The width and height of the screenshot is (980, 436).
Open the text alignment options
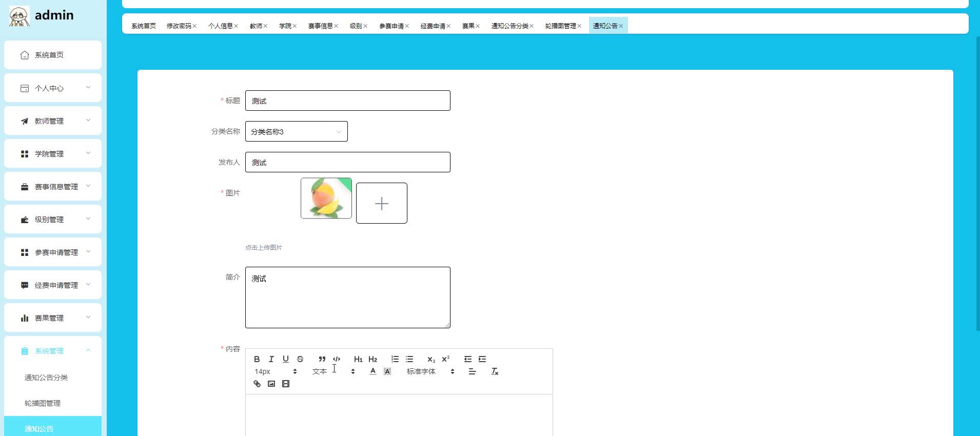[473, 371]
